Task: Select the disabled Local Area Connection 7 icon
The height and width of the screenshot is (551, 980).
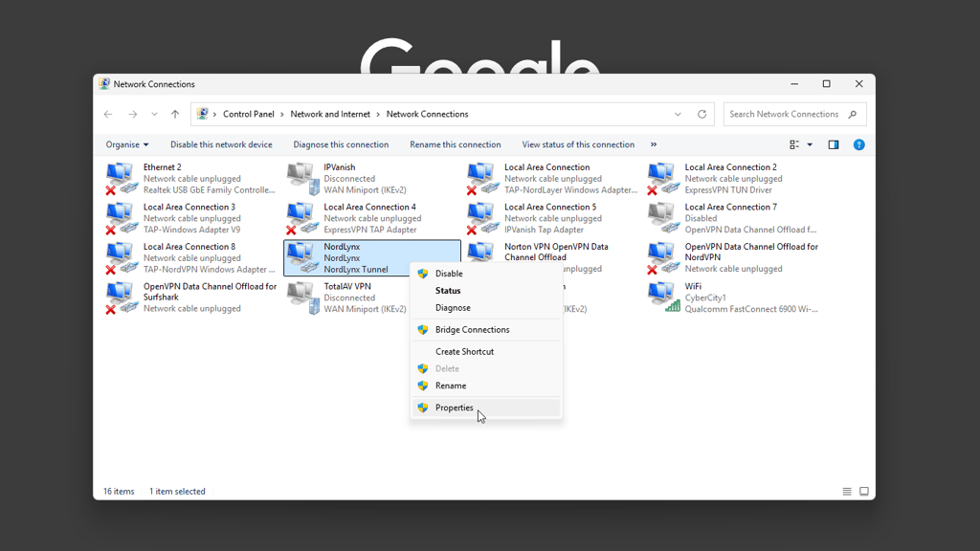Action: pos(664,218)
